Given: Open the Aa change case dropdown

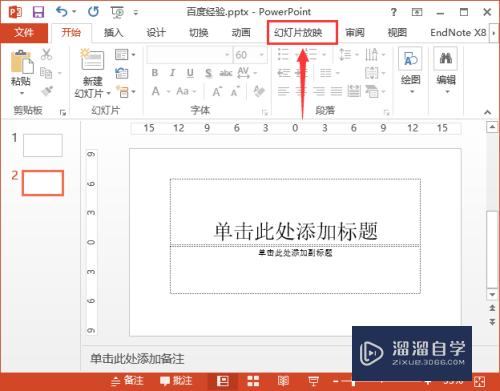Looking at the screenshot, I should [x=186, y=91].
